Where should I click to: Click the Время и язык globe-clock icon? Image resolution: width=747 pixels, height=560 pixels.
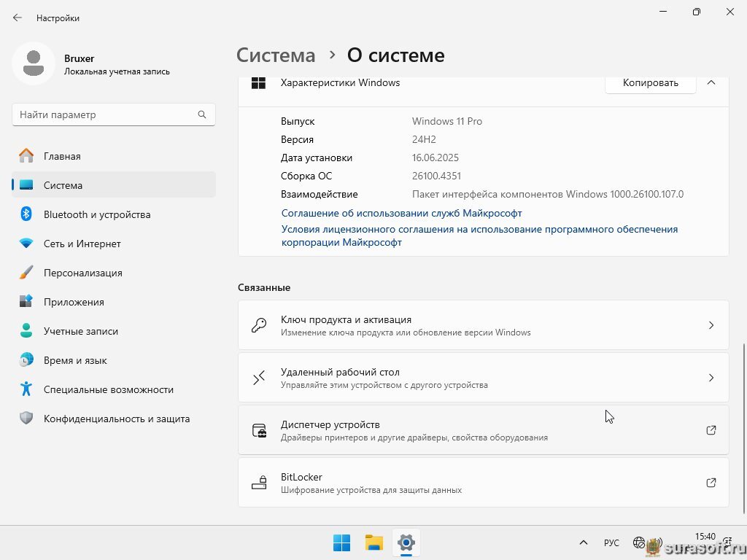pyautogui.click(x=26, y=359)
